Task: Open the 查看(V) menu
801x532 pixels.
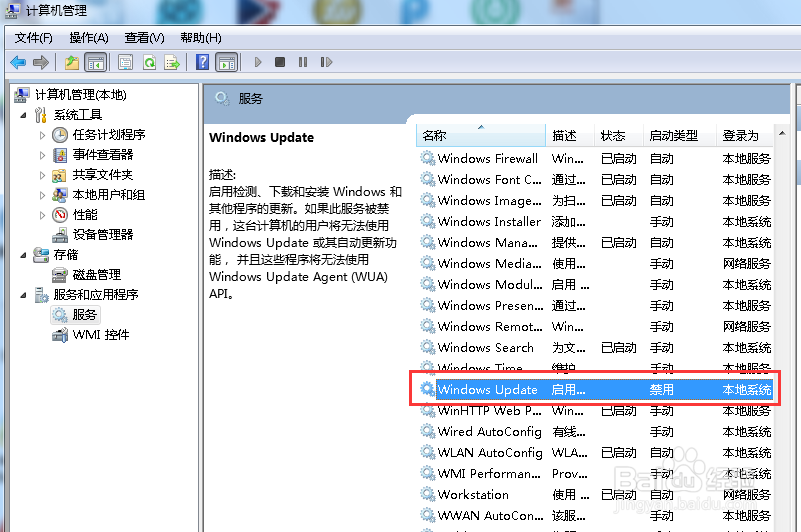Action: click(x=145, y=38)
